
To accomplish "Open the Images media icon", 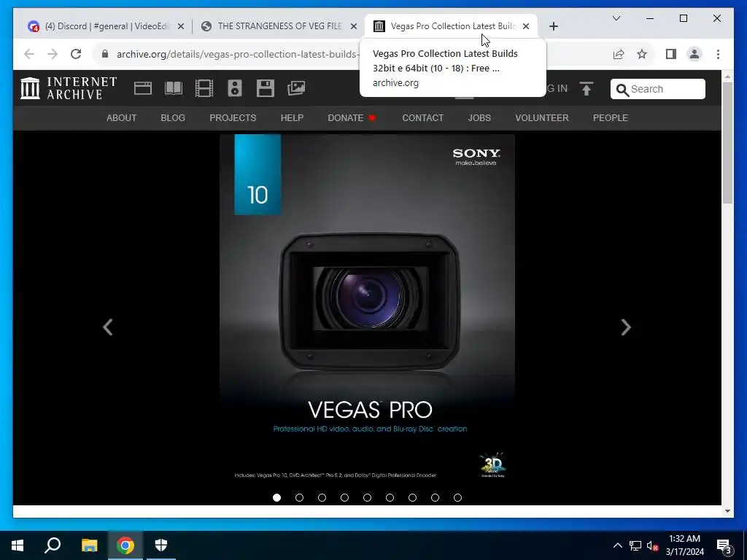I will point(296,88).
